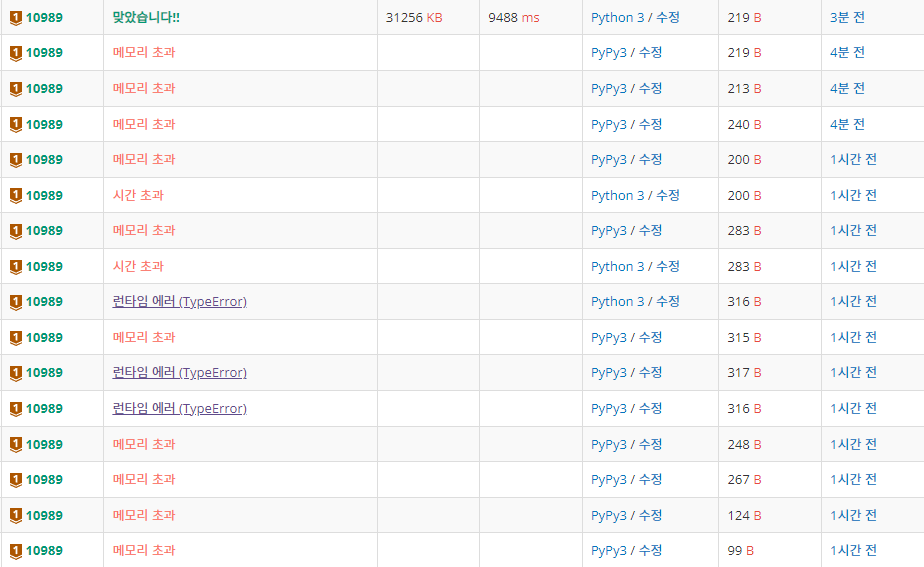Click the bronze badge in the 240 B row

[x=16, y=125]
